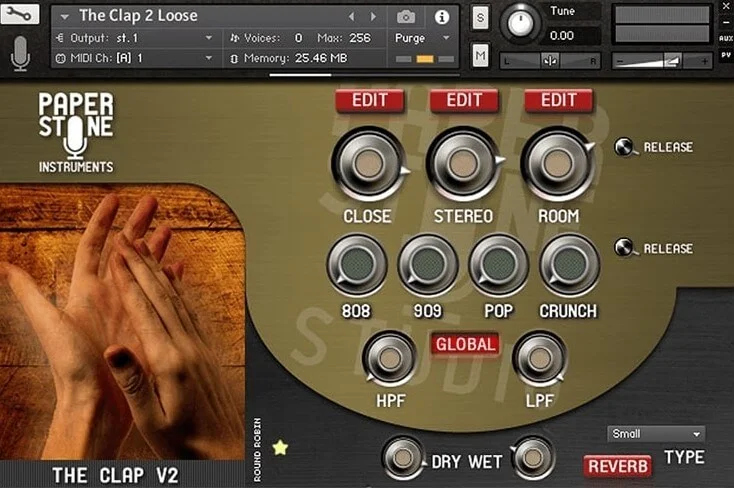Screen dimensions: 734x488
Task: Click the 909 layer knob
Action: (x=428, y=265)
